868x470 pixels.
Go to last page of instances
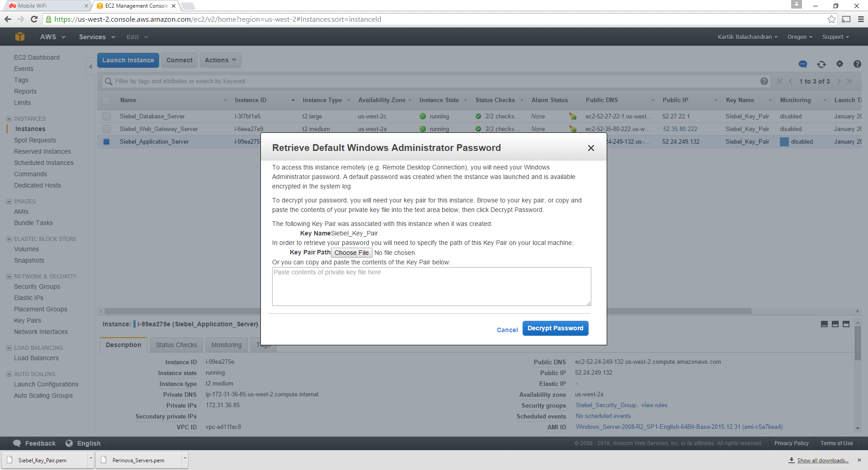[849, 81]
